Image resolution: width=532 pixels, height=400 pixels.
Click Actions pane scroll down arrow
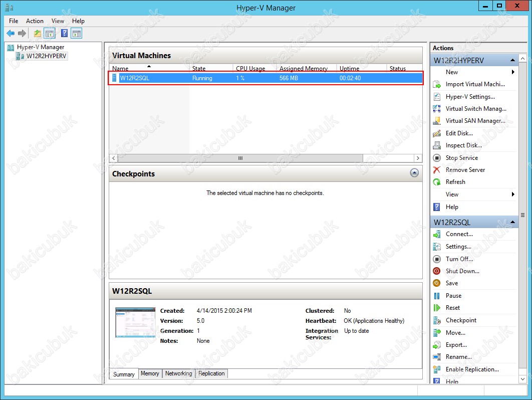pyautogui.click(x=523, y=379)
